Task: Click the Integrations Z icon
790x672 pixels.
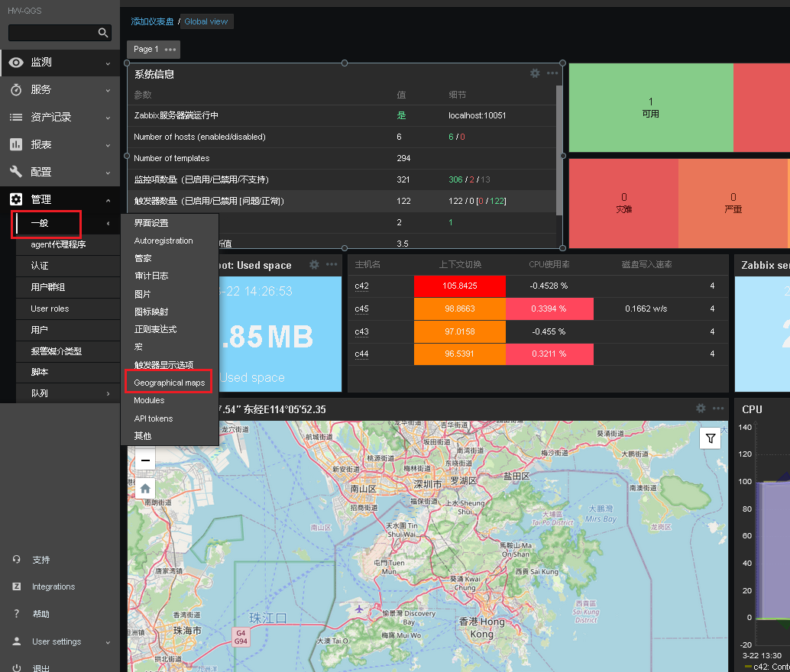Action: pyautogui.click(x=17, y=586)
